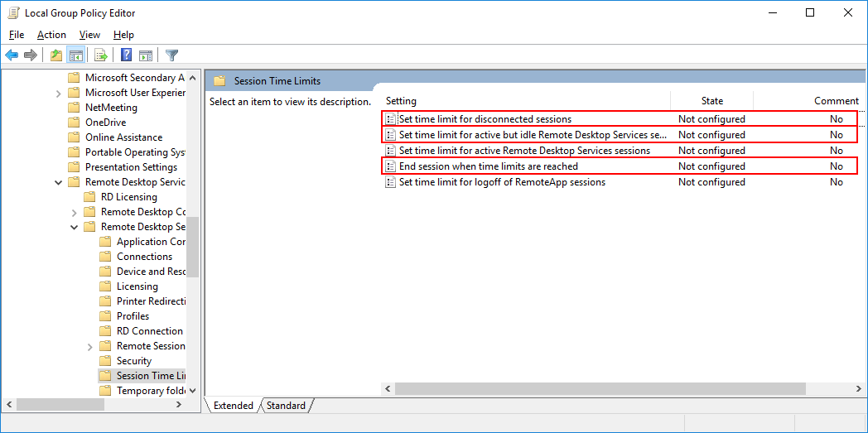The image size is (868, 433).
Task: Switch to the Standard tab
Action: point(286,406)
